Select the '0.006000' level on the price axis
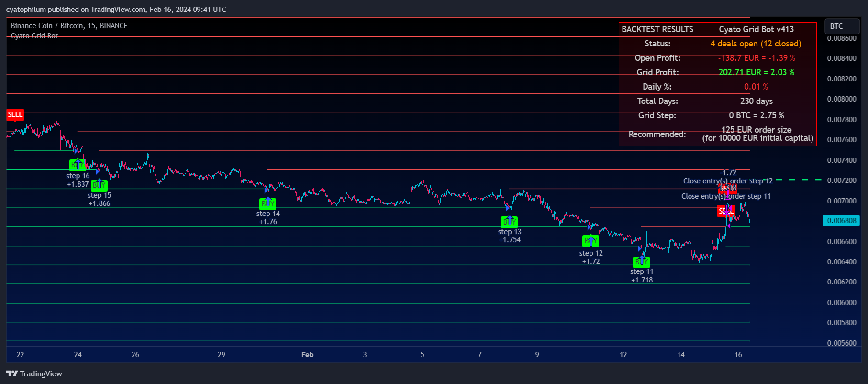Viewport: 868px width, 384px height. [842, 303]
